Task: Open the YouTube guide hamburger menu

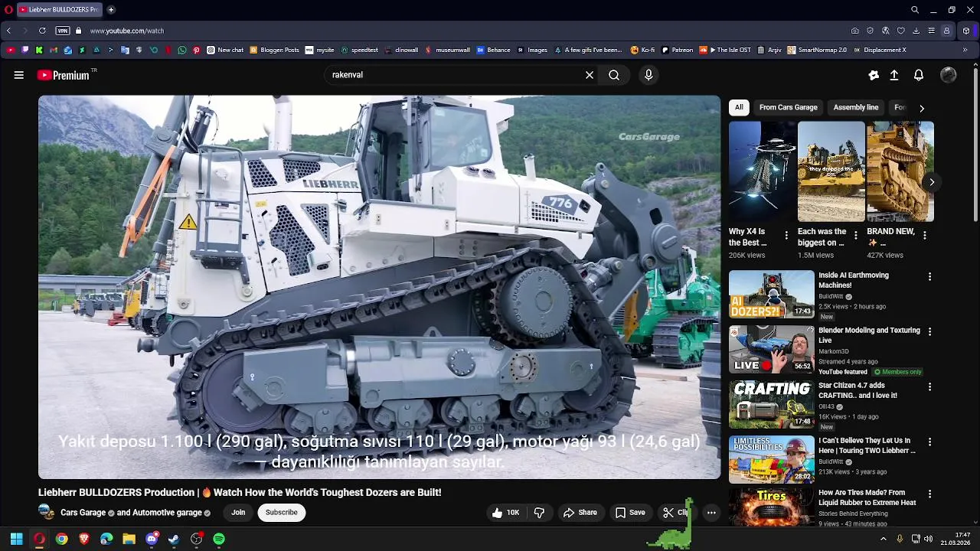Action: tap(18, 75)
